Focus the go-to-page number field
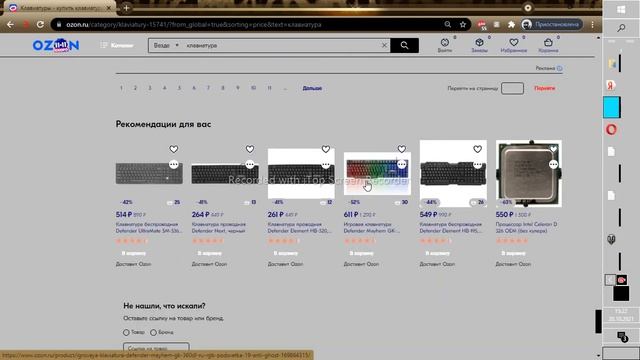The height and width of the screenshot is (360, 640). [512, 88]
